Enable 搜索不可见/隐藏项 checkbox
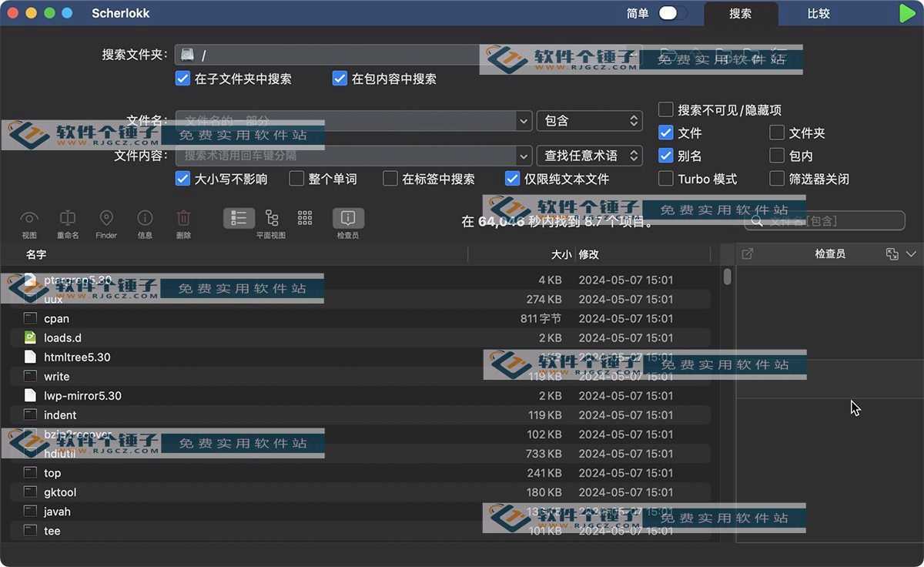Image resolution: width=924 pixels, height=567 pixels. coord(666,110)
